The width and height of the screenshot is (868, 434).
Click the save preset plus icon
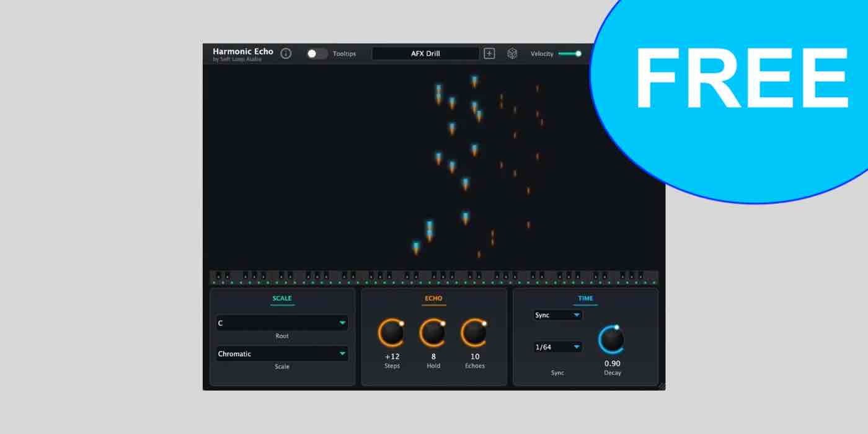coord(489,53)
